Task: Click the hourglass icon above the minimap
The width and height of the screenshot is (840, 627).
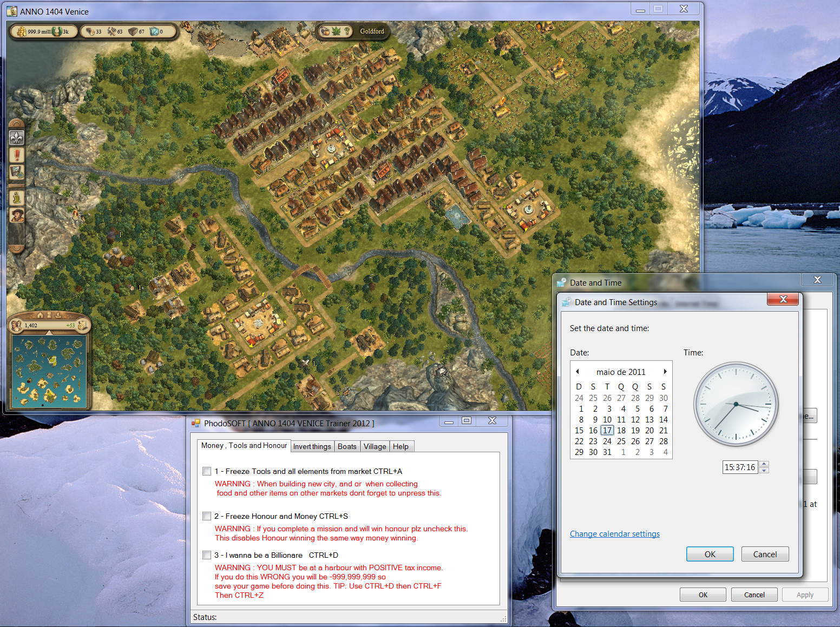Action: click(x=49, y=315)
